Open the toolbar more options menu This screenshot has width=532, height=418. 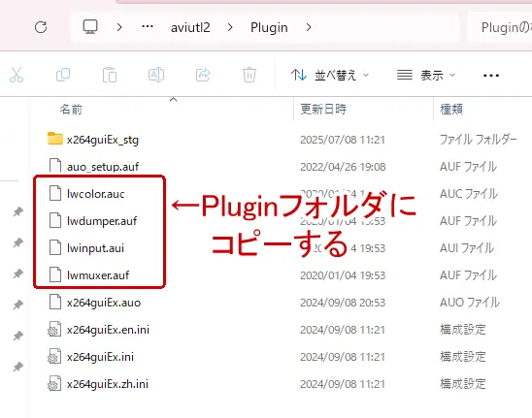coord(491,76)
